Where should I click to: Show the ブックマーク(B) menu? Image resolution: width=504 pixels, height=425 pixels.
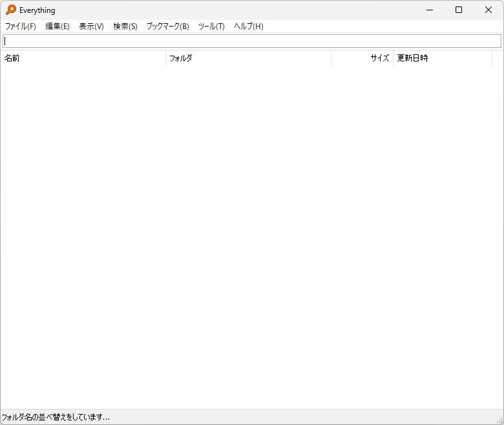(x=168, y=27)
